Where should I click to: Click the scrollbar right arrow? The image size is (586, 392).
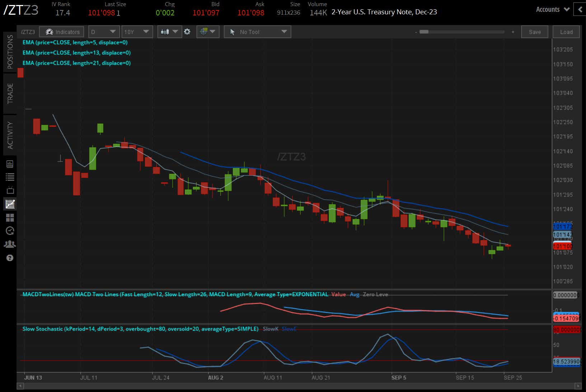578,386
